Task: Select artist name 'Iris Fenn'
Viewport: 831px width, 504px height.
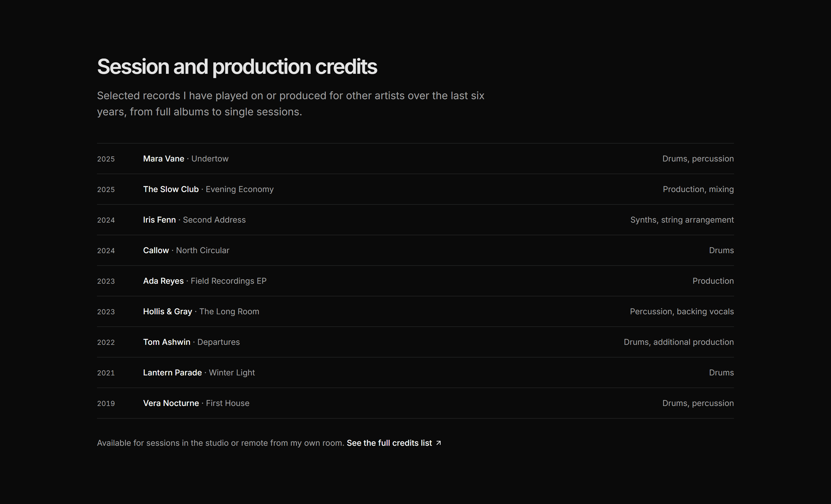Action: (159, 220)
